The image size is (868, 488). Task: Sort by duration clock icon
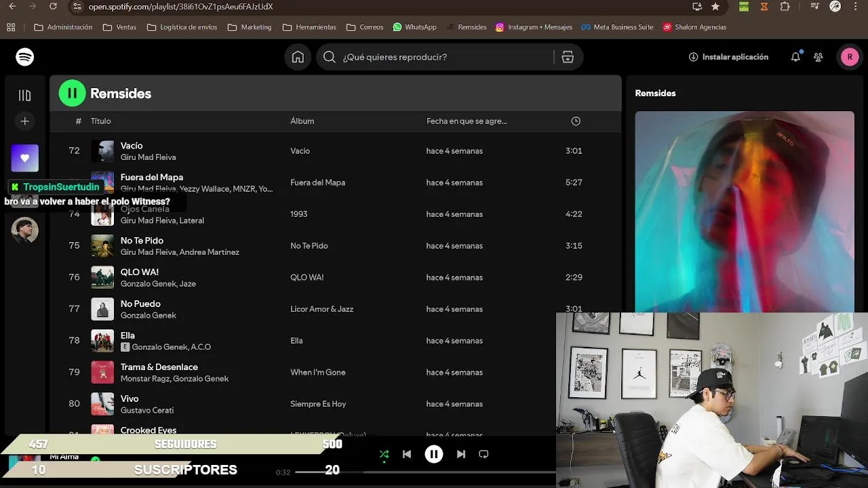(x=576, y=121)
